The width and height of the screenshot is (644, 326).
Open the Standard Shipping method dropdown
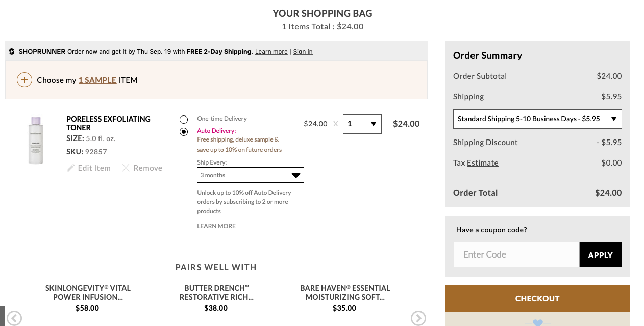(537, 119)
